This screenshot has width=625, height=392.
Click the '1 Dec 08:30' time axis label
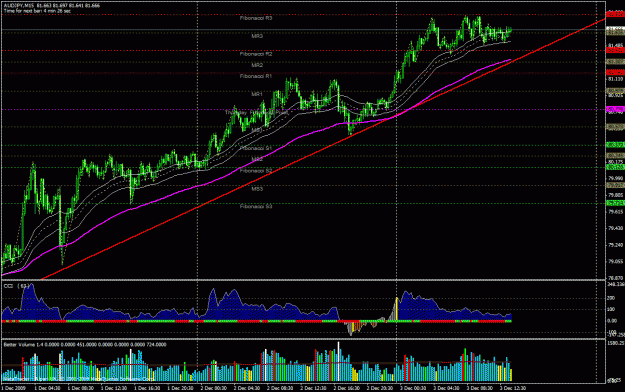[x=81, y=388]
